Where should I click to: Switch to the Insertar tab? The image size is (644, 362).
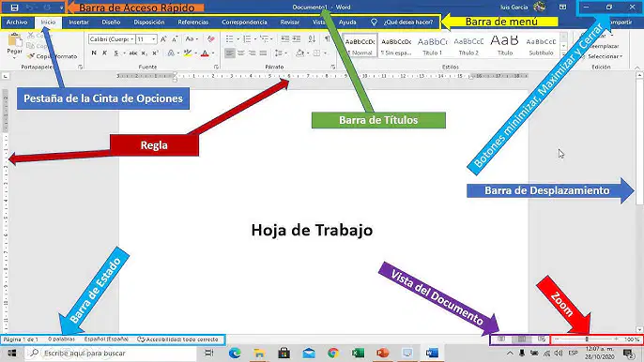pos(79,23)
